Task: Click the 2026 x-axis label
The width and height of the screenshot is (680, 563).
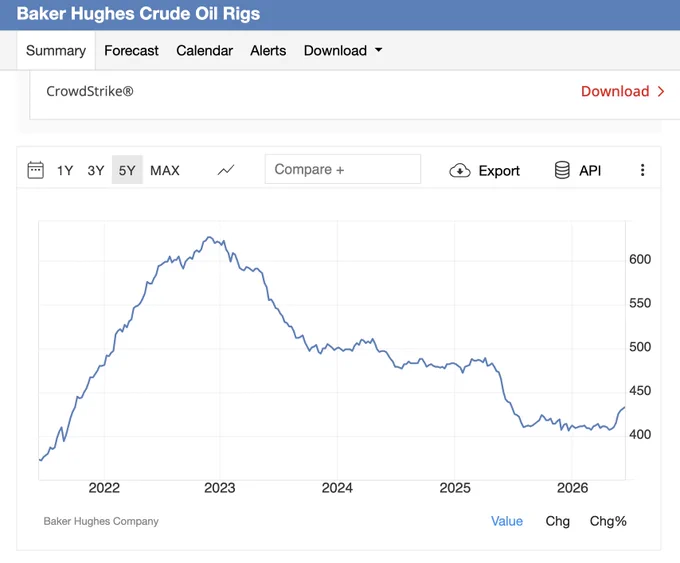Action: click(x=572, y=488)
